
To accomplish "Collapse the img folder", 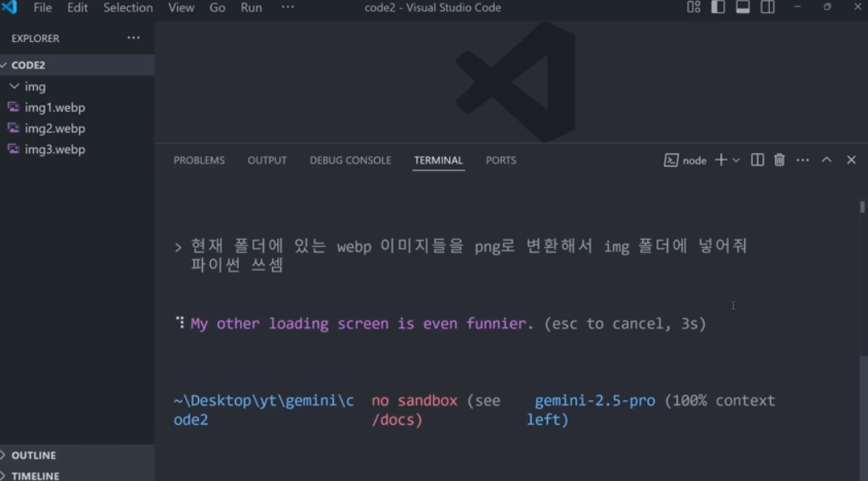I will point(77,86).
